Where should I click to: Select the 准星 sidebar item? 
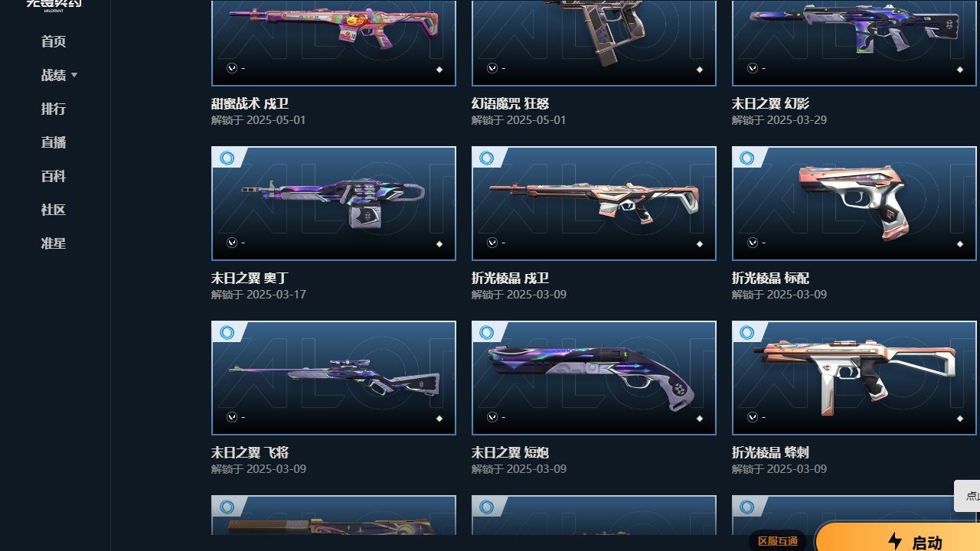(x=54, y=243)
